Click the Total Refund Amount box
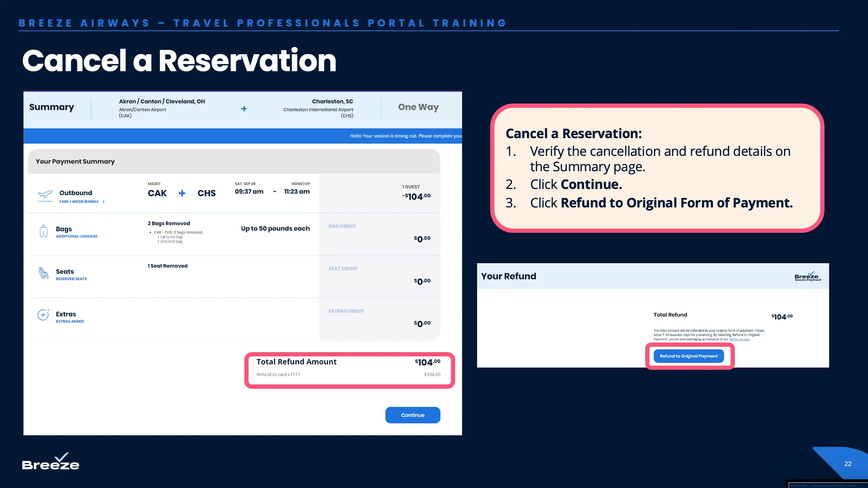The width and height of the screenshot is (868, 488). click(x=349, y=370)
